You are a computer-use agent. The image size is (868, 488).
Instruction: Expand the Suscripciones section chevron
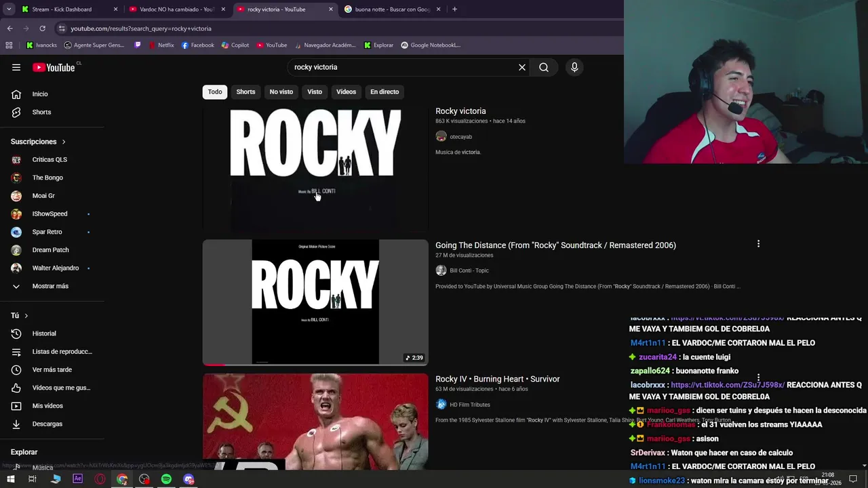click(64, 142)
